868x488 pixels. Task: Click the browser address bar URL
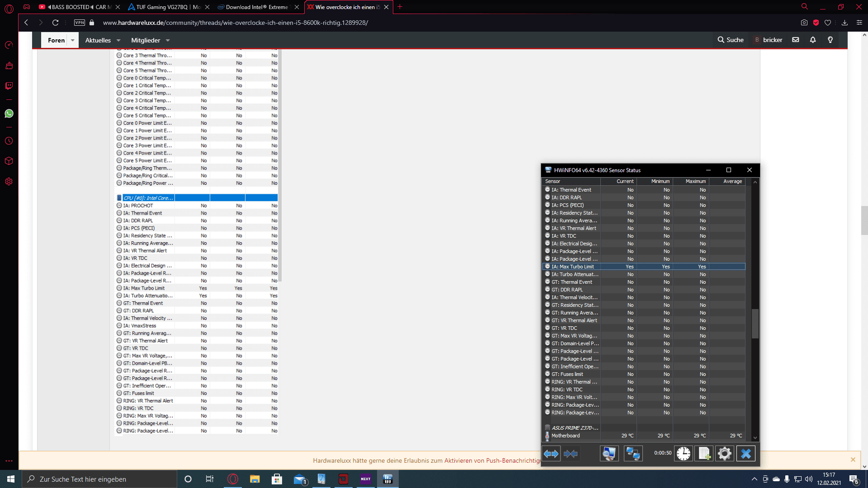click(x=235, y=23)
